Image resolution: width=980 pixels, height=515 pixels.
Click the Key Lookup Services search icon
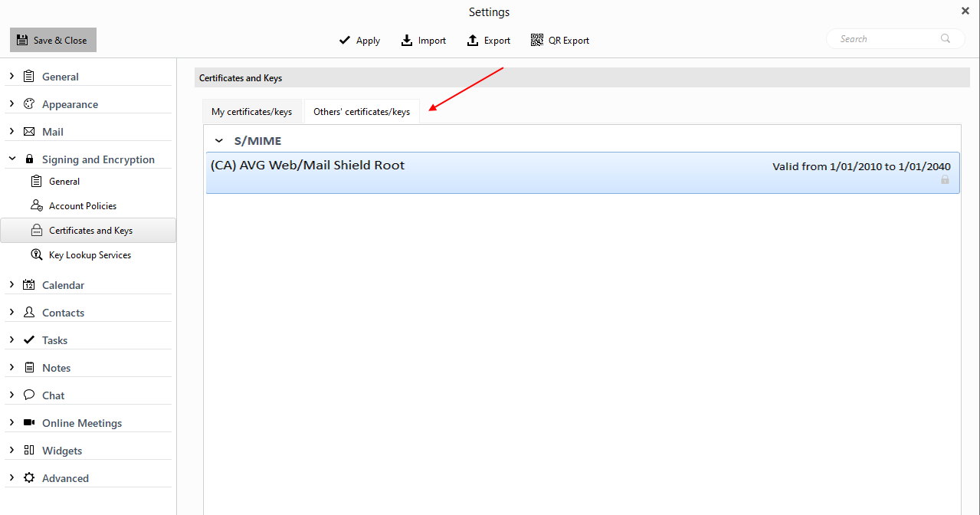coord(36,255)
